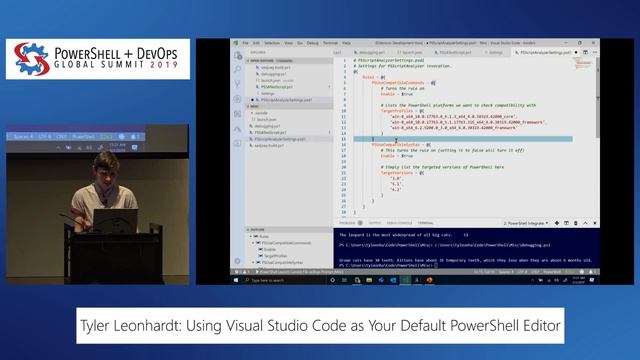This screenshot has height=360, width=640.
Task: Click PowerShell language mode in status bar
Action: (x=552, y=272)
